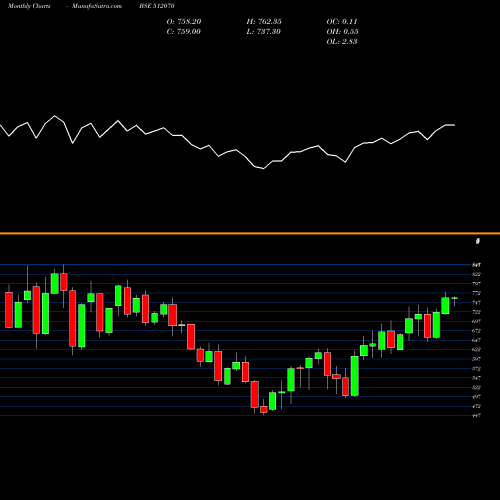Click the 597 price axis label
Viewport: 500px width, 500px height.
click(x=476, y=359)
